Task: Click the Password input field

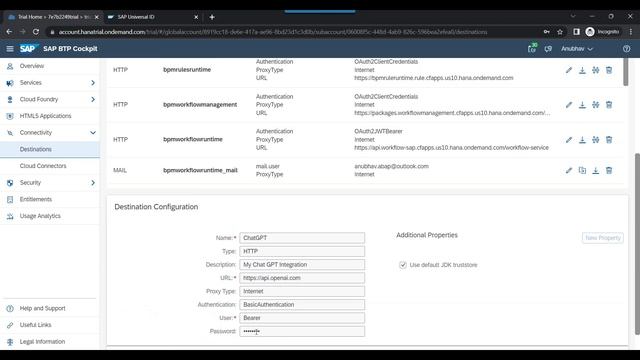Action: click(302, 331)
